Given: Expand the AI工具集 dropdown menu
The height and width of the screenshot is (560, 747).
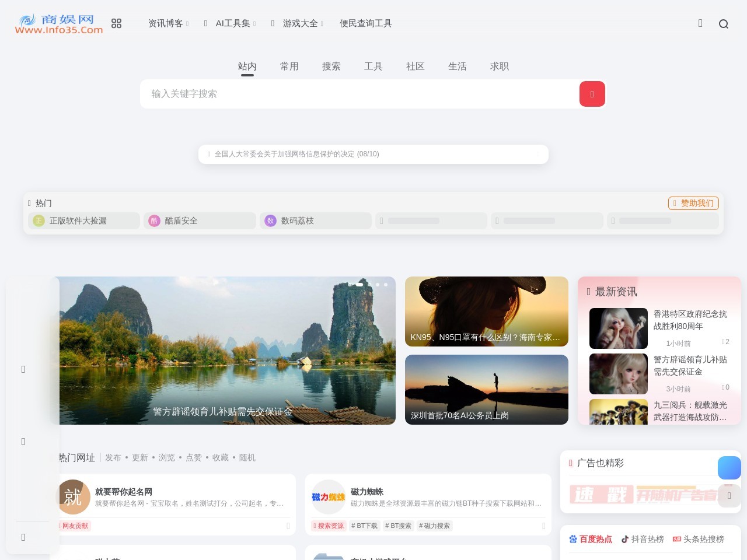Looking at the screenshot, I should (230, 23).
